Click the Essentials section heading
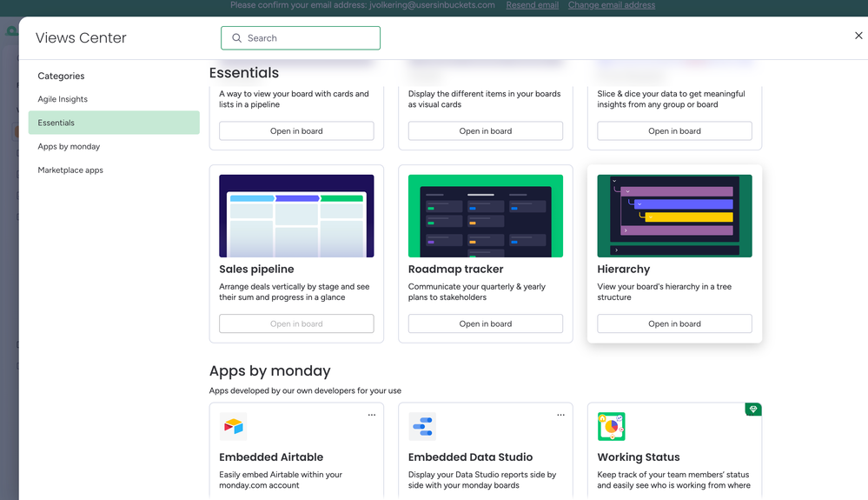 pyautogui.click(x=243, y=73)
